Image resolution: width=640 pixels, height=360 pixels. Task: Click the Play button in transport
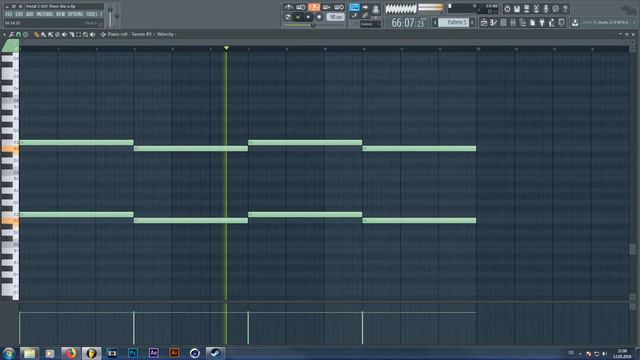[x=297, y=17]
